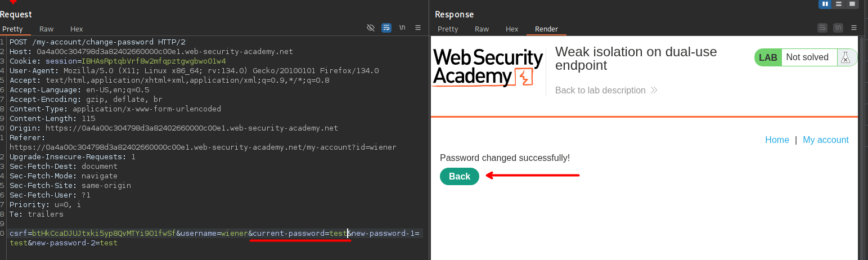Open the Response panel hamburger menu
Viewport: 868px width, 260px height.
[854, 28]
